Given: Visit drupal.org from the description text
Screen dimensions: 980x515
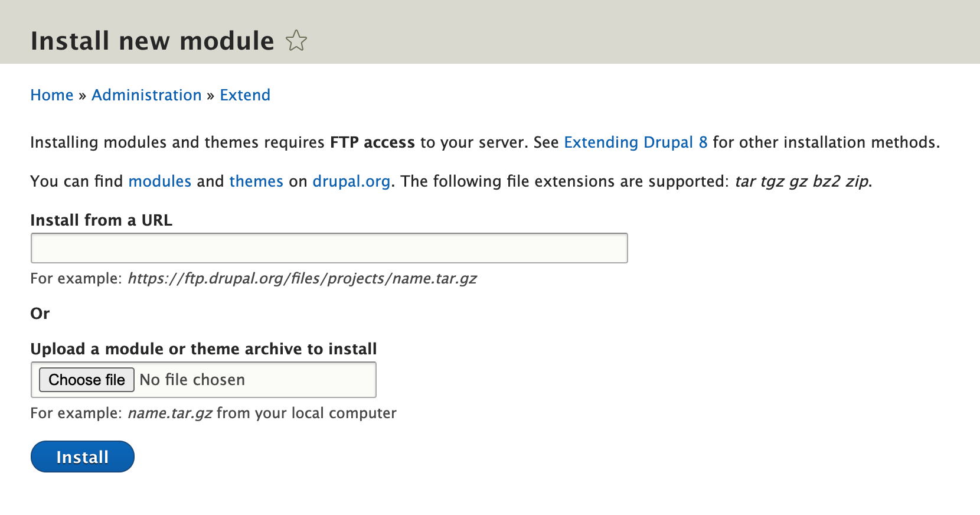Looking at the screenshot, I should tap(351, 181).
